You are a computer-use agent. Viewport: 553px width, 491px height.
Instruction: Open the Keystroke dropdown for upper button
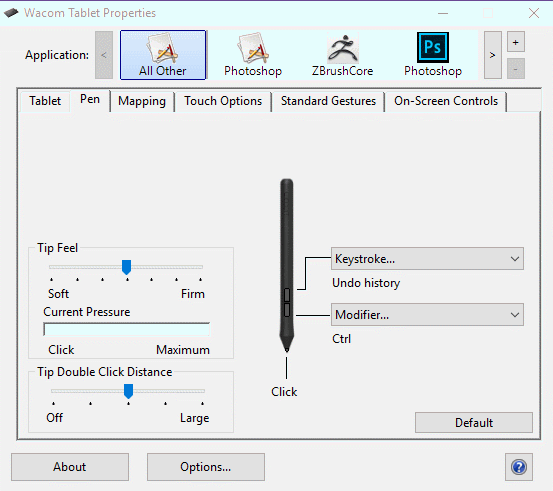427,259
